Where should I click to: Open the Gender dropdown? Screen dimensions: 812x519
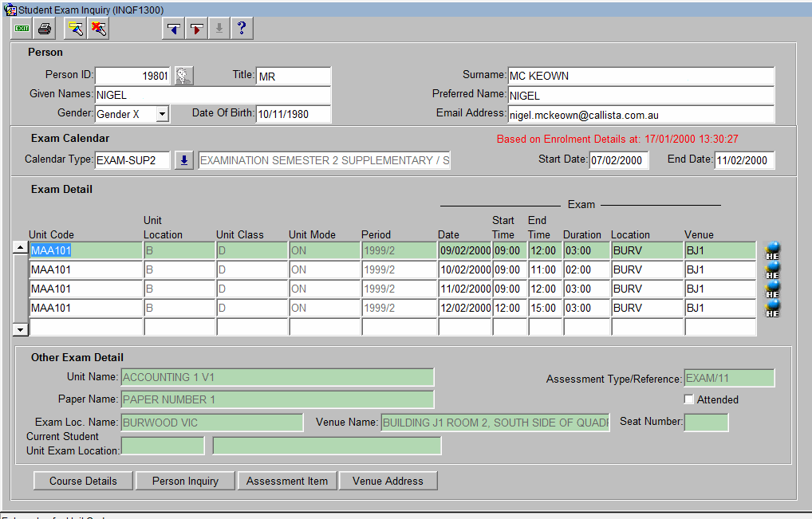pyautogui.click(x=163, y=114)
